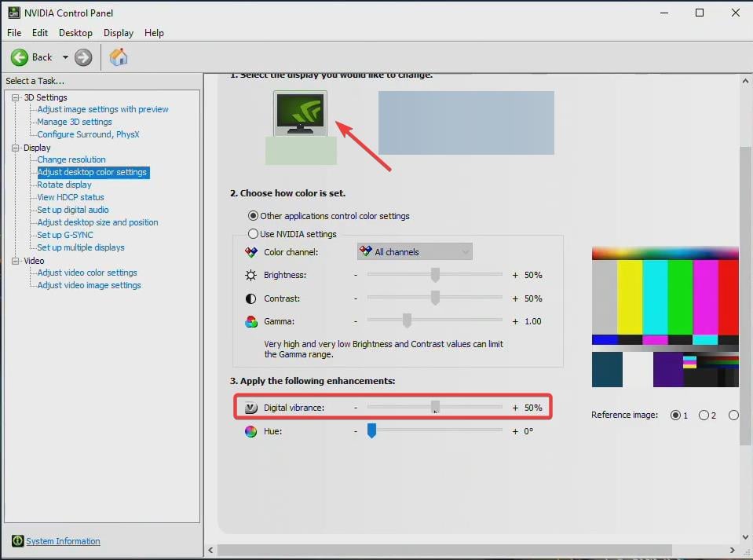The width and height of the screenshot is (753, 560).
Task: Open Configure Surround, PhysX
Action: point(89,134)
